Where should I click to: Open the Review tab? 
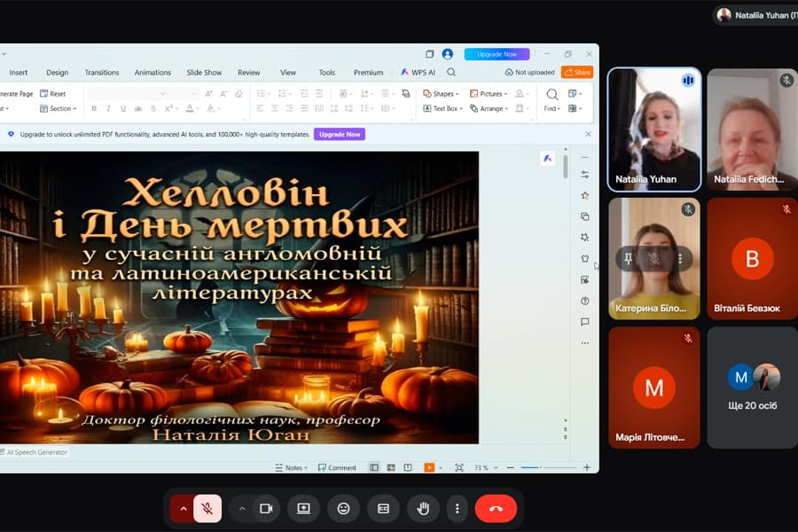tap(249, 73)
